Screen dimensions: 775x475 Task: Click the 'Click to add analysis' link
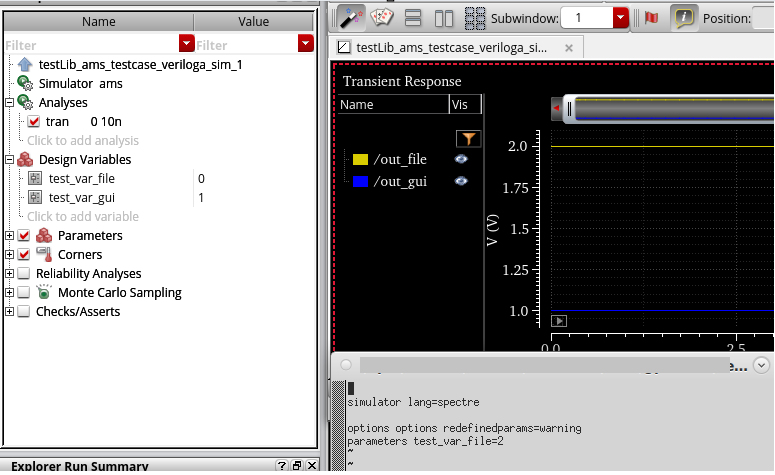(x=83, y=141)
